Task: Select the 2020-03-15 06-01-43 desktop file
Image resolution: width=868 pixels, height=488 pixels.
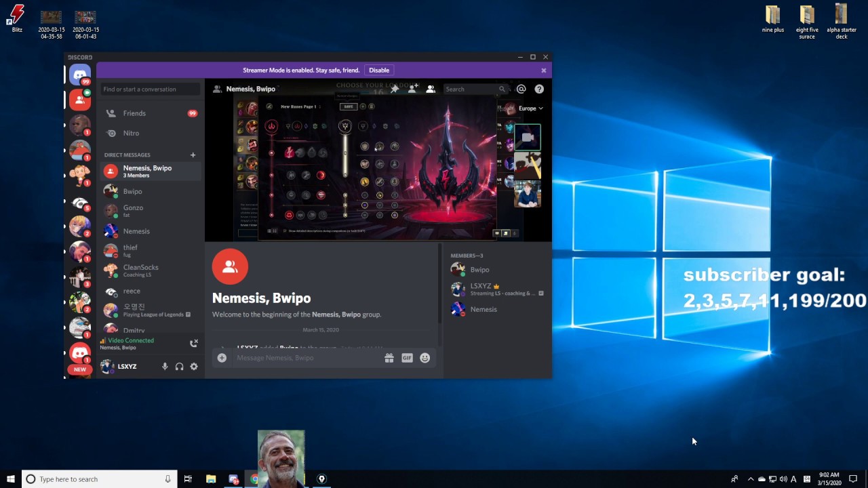Action: [85, 24]
